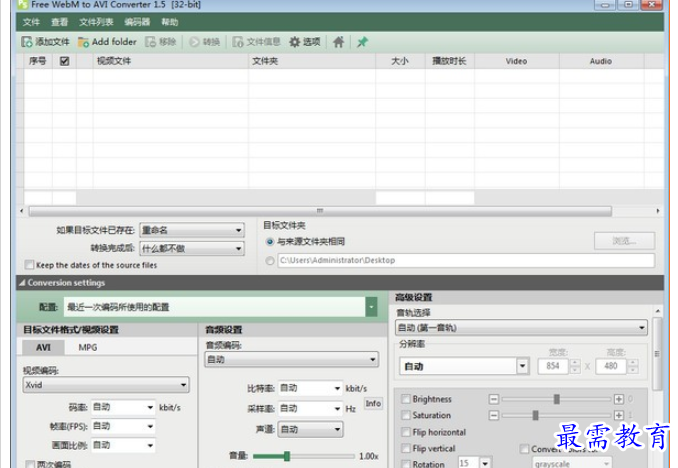Sort by 文件夹 column header
The height and width of the screenshot is (468, 678).
pos(312,61)
